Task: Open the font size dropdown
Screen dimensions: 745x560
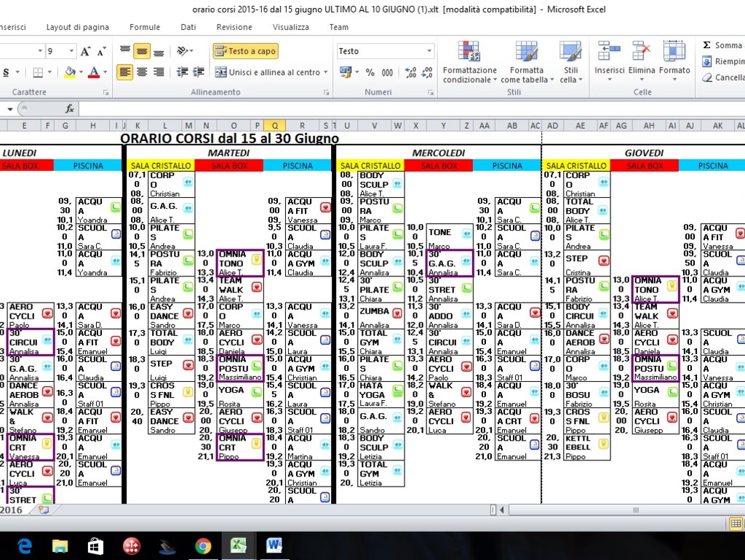Action: [x=71, y=52]
